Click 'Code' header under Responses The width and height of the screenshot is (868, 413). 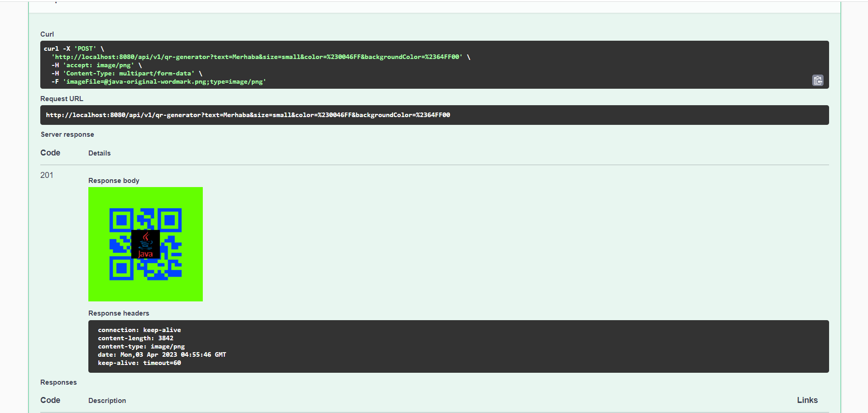pyautogui.click(x=50, y=400)
